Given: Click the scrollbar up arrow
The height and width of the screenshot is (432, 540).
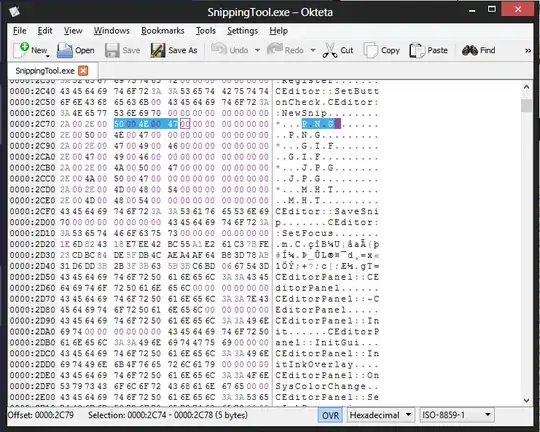Looking at the screenshot, I should (x=526, y=87).
